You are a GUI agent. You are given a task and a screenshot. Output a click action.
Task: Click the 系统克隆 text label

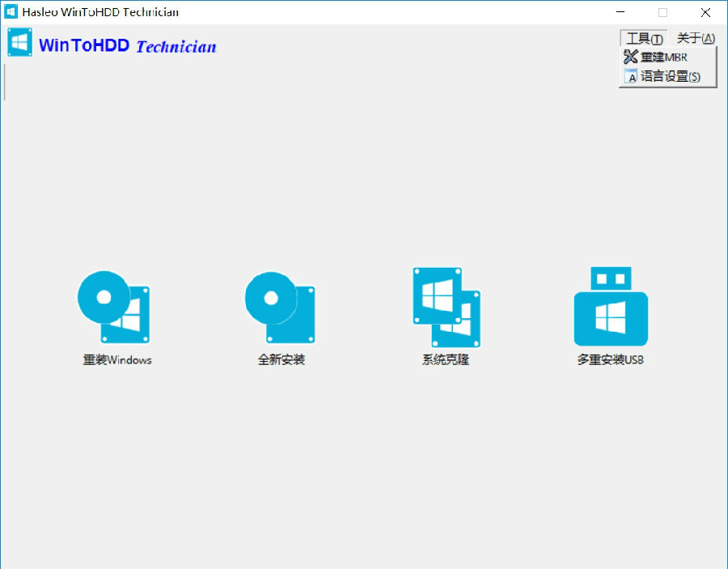[x=446, y=359]
